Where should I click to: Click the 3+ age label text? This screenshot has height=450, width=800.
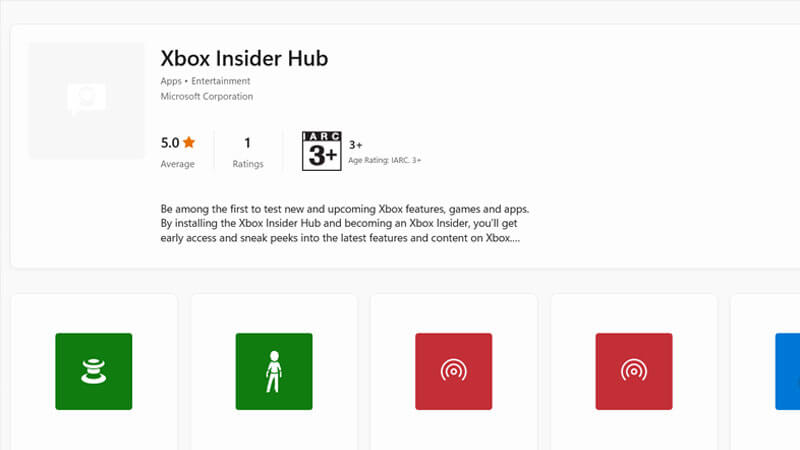[356, 145]
